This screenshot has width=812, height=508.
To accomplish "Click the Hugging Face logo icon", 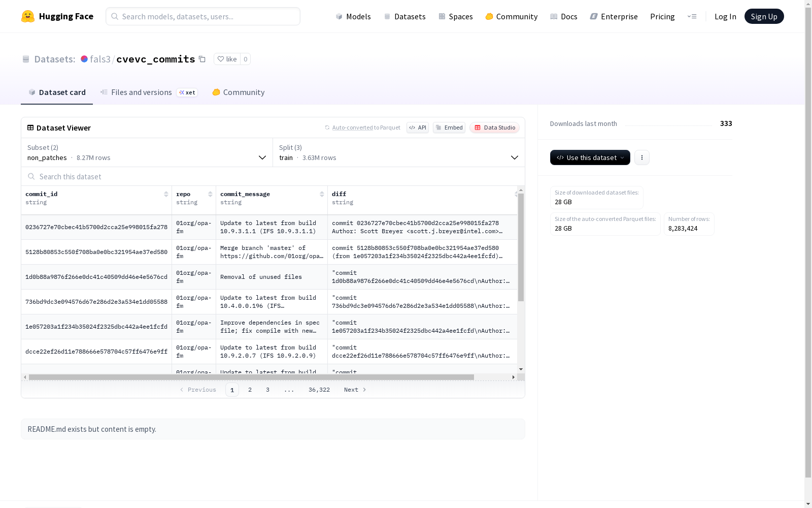I will pyautogui.click(x=28, y=16).
